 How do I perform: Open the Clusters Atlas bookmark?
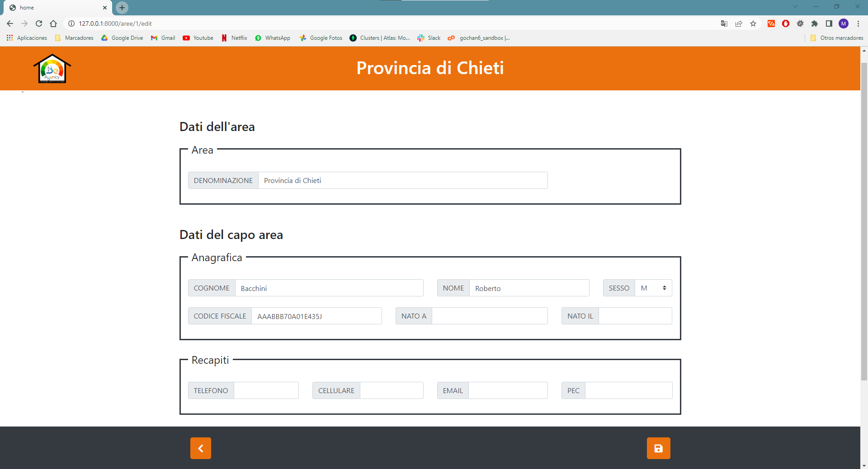click(380, 38)
